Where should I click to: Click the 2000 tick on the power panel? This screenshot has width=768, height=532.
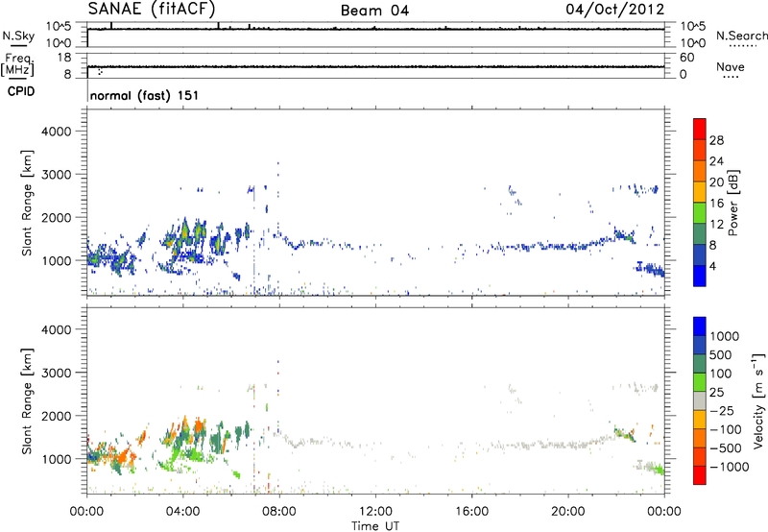(x=56, y=217)
